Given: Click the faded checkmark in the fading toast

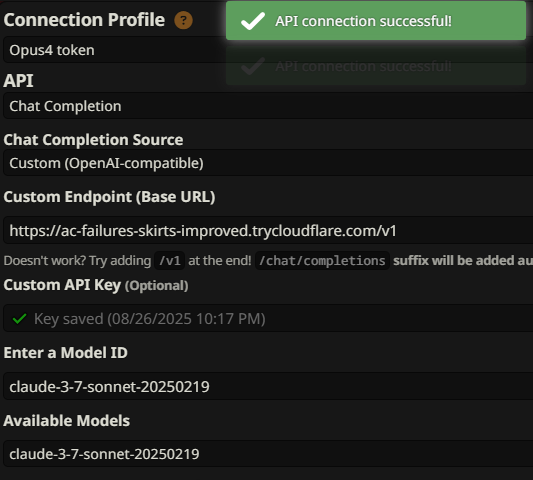Looking at the screenshot, I should coord(253,66).
